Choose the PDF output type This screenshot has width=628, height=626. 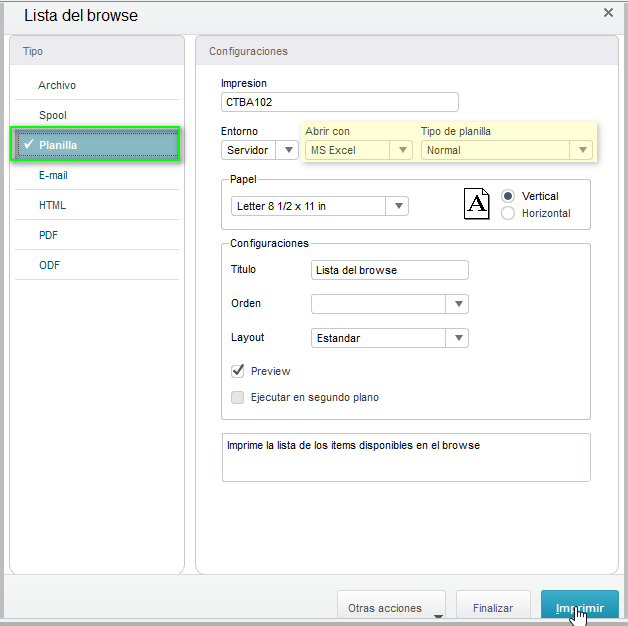97,235
